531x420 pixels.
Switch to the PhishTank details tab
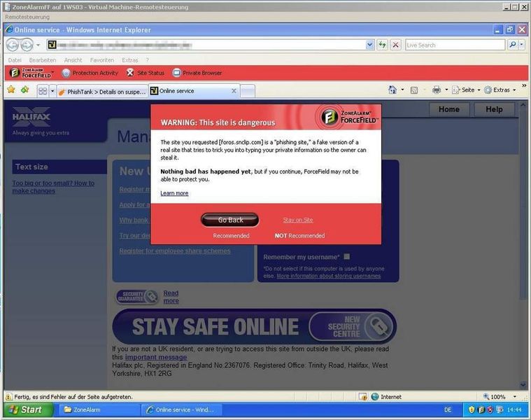pos(102,92)
